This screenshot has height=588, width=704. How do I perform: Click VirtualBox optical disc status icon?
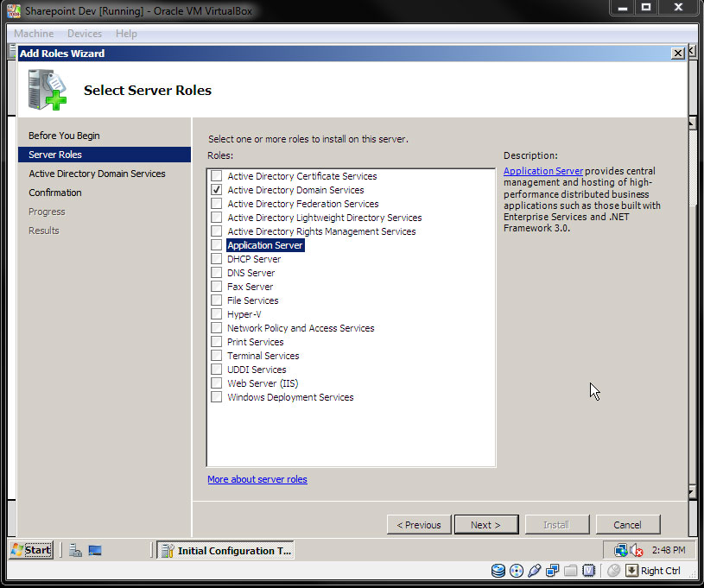517,571
